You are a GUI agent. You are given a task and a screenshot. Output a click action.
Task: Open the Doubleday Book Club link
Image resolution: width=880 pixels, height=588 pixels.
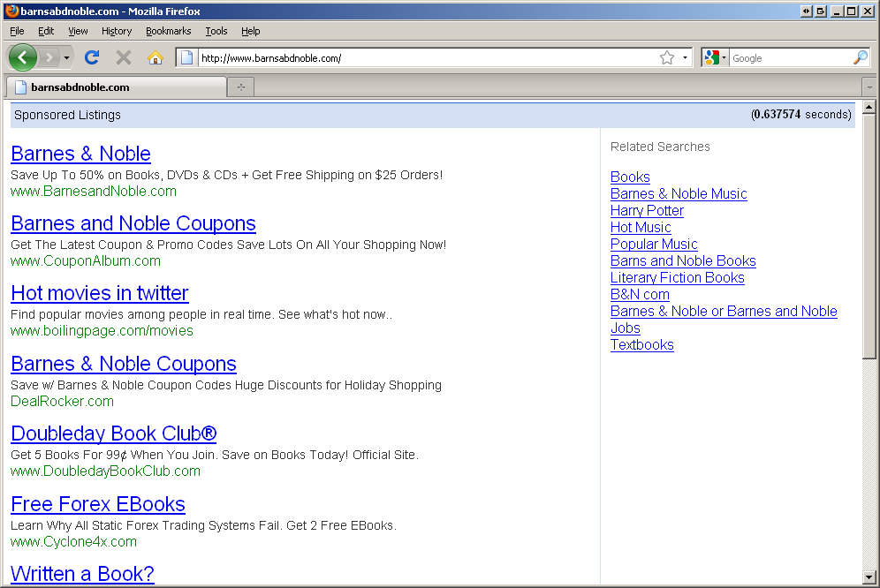(x=113, y=433)
